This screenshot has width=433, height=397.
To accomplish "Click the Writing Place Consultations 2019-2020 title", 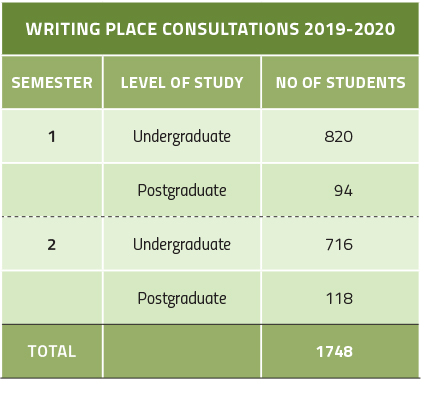I will [210, 29].
